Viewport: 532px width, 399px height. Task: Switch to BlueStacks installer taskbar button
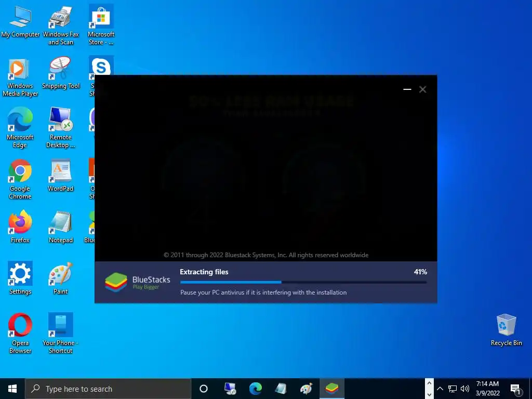[332, 389]
